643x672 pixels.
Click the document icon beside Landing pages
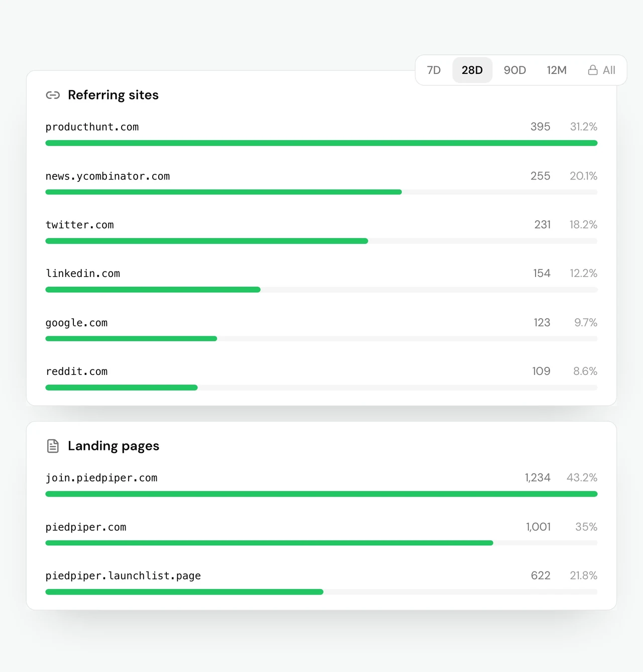coord(53,446)
